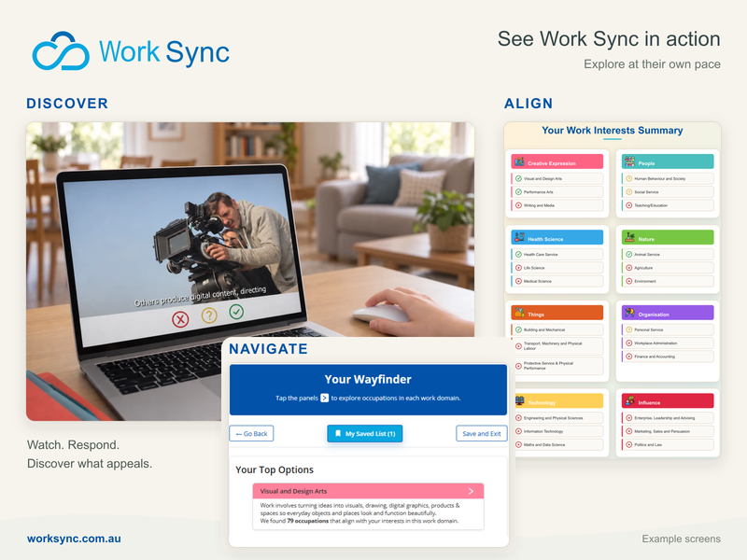Click the Nature category header icon
The width and height of the screenshot is (747, 560).
click(629, 237)
